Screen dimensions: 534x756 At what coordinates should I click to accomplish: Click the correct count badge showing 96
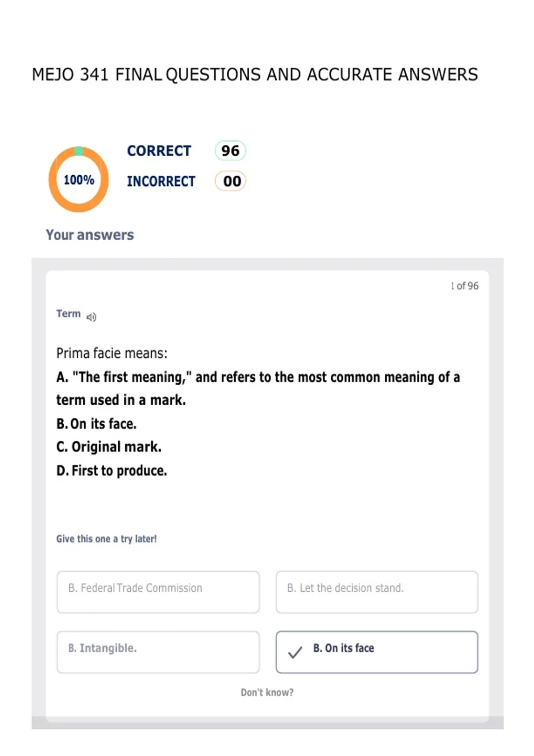click(230, 150)
